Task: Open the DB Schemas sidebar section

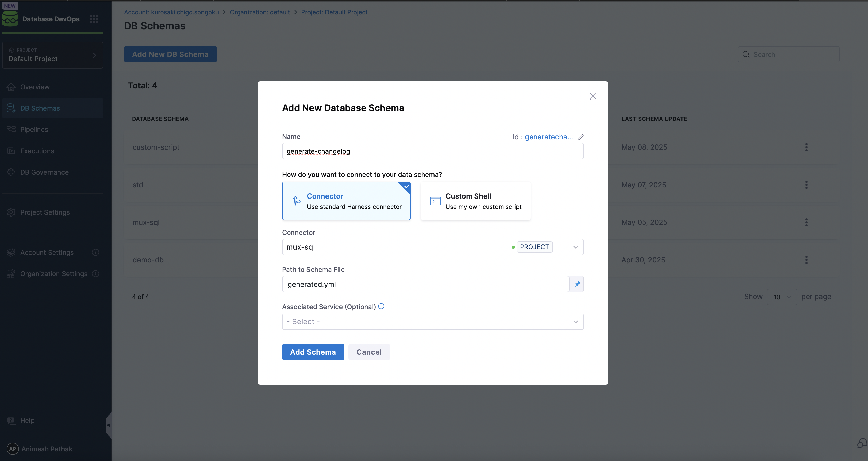Action: coord(41,108)
